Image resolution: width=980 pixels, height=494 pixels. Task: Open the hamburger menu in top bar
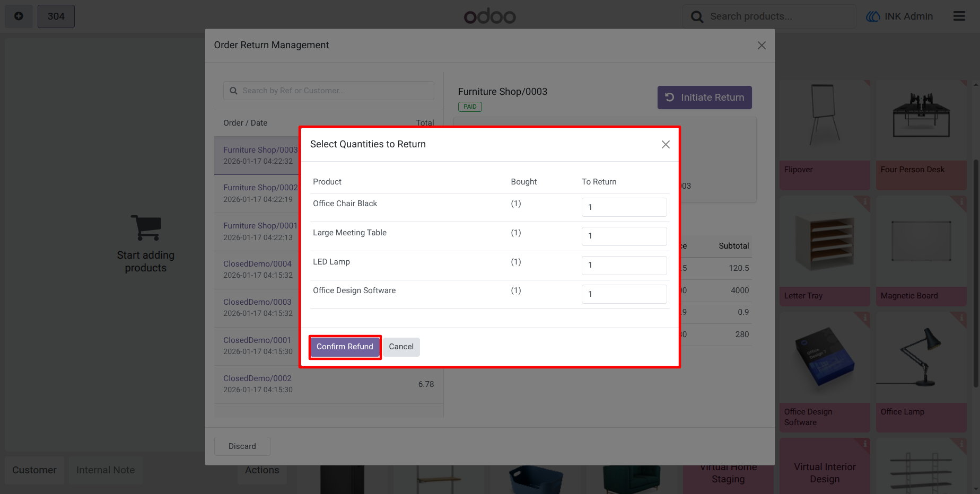click(959, 16)
